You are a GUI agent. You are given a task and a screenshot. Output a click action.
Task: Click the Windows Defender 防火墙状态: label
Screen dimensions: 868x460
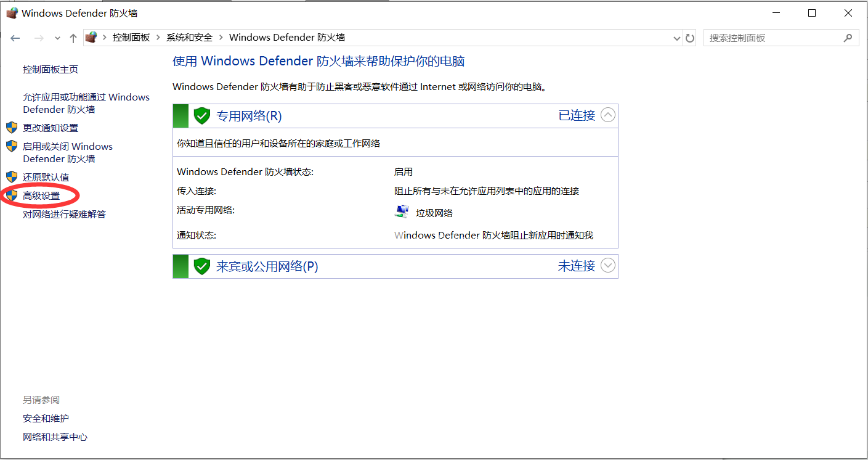pyautogui.click(x=245, y=172)
